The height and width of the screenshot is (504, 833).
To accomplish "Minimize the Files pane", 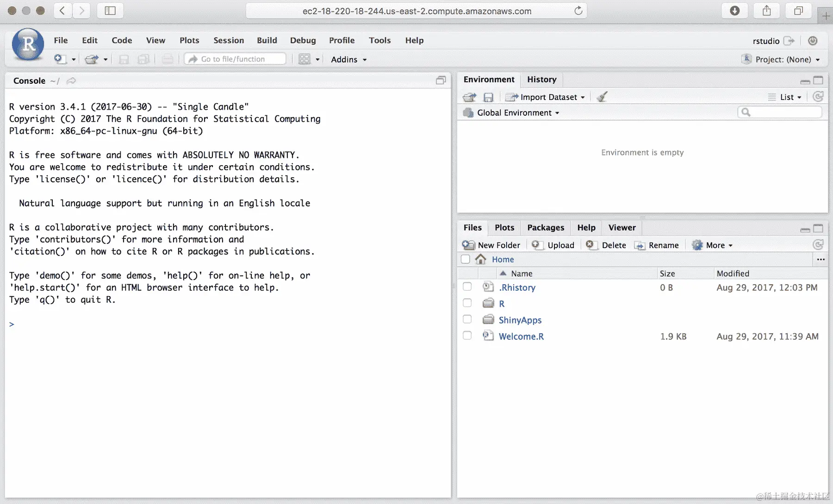I will tap(805, 229).
